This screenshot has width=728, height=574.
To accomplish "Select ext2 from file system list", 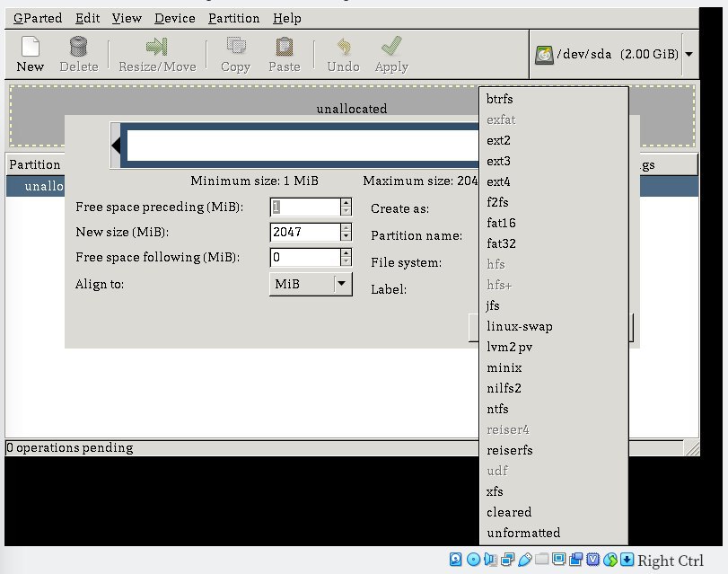I will (x=554, y=140).
